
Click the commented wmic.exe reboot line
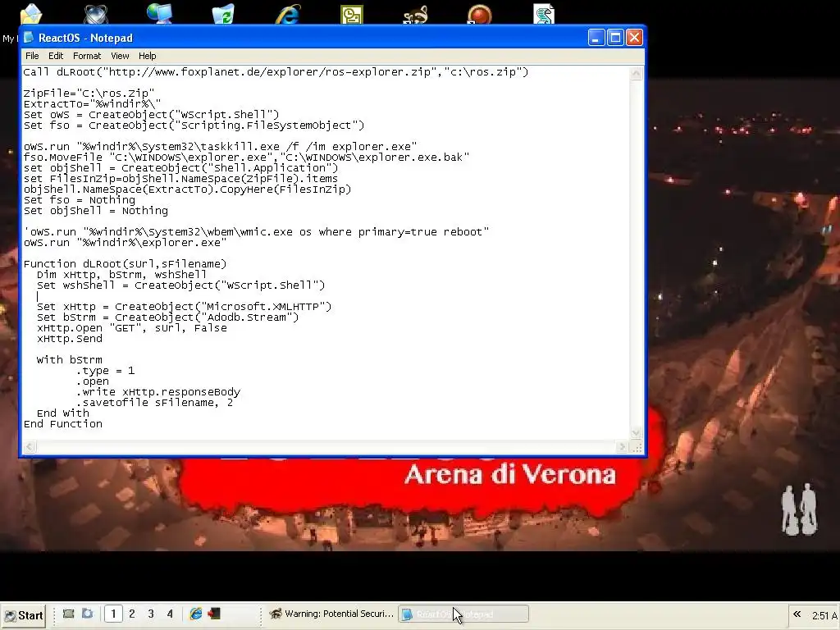click(257, 232)
